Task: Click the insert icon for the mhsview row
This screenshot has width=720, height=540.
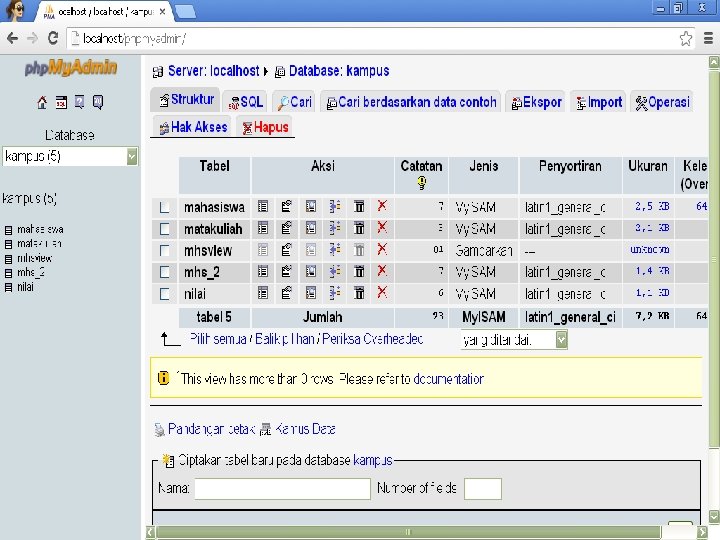Action: [335, 250]
